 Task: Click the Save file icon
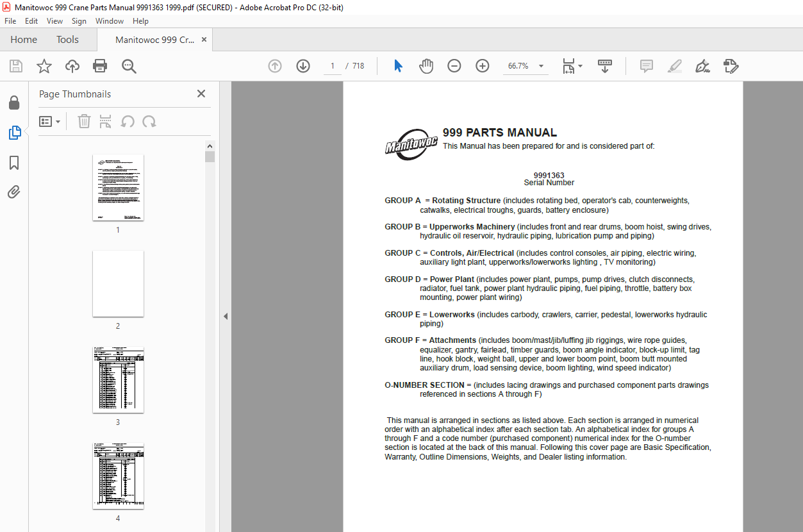(x=16, y=66)
